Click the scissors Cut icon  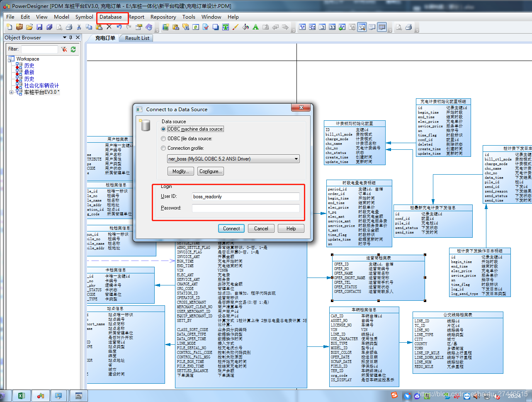click(79, 27)
